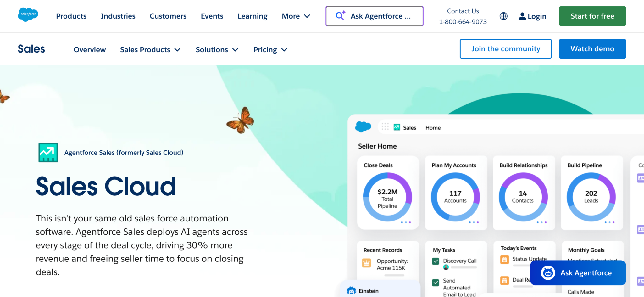Open the Build Relationships card dots
644x297 pixels.
541,222
